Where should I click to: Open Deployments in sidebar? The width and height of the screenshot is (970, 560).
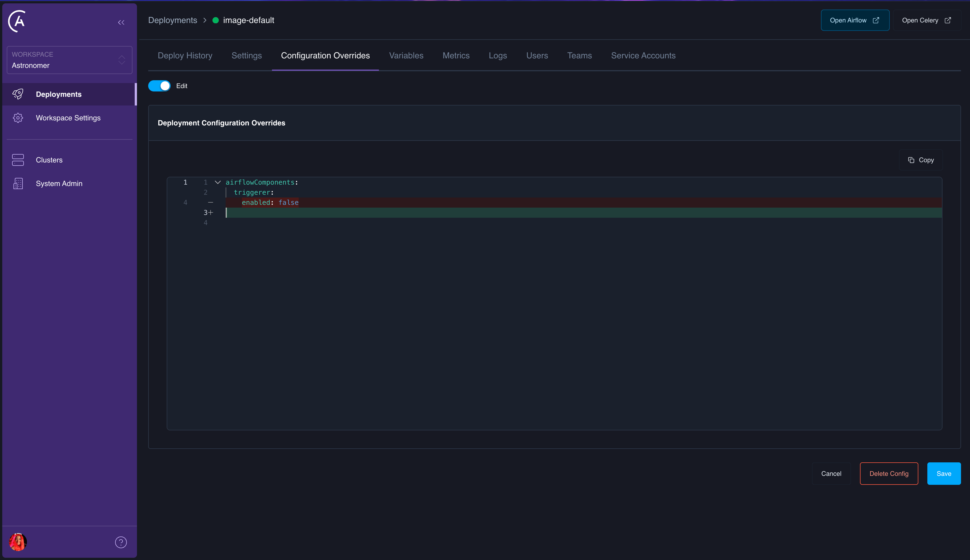(x=70, y=94)
